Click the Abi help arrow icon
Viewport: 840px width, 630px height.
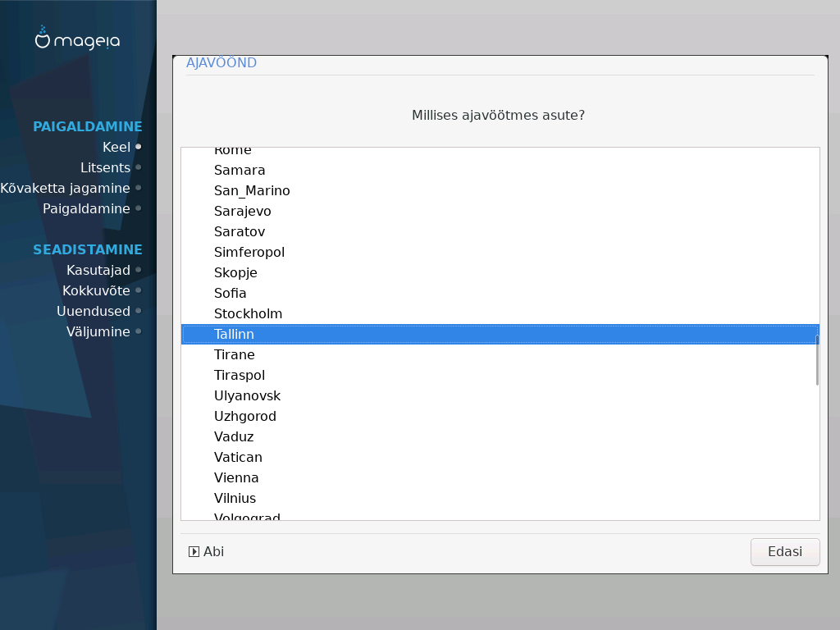[194, 552]
